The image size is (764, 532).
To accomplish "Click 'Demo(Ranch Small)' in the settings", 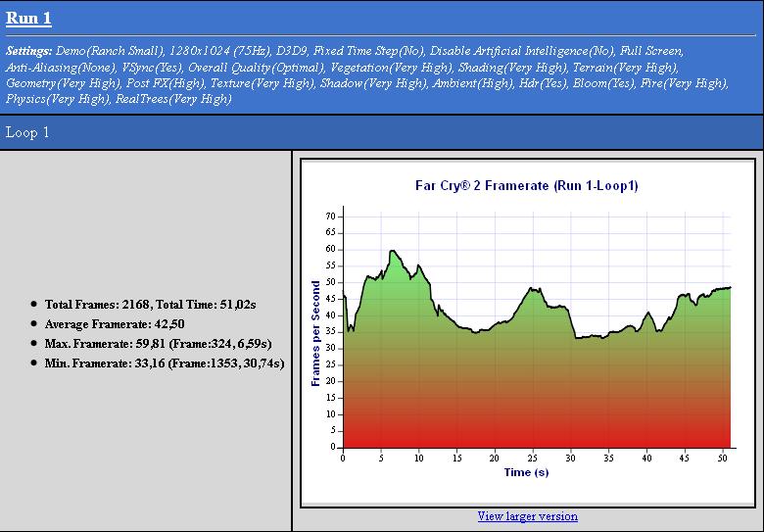I will click(x=110, y=51).
